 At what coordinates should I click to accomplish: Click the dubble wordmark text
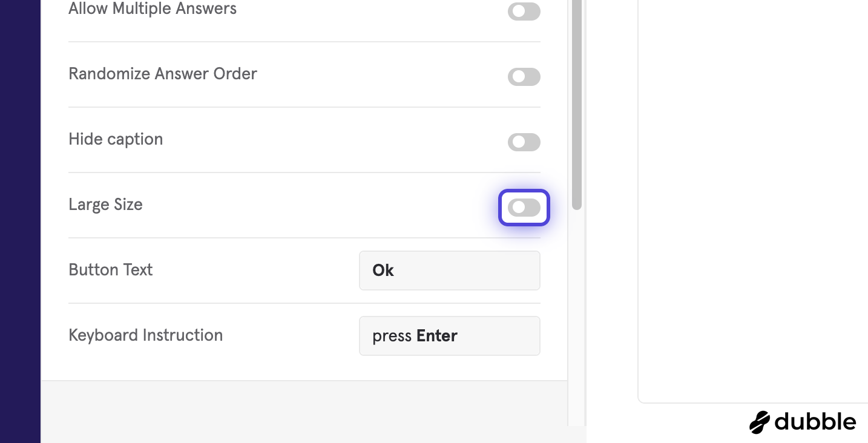click(815, 421)
